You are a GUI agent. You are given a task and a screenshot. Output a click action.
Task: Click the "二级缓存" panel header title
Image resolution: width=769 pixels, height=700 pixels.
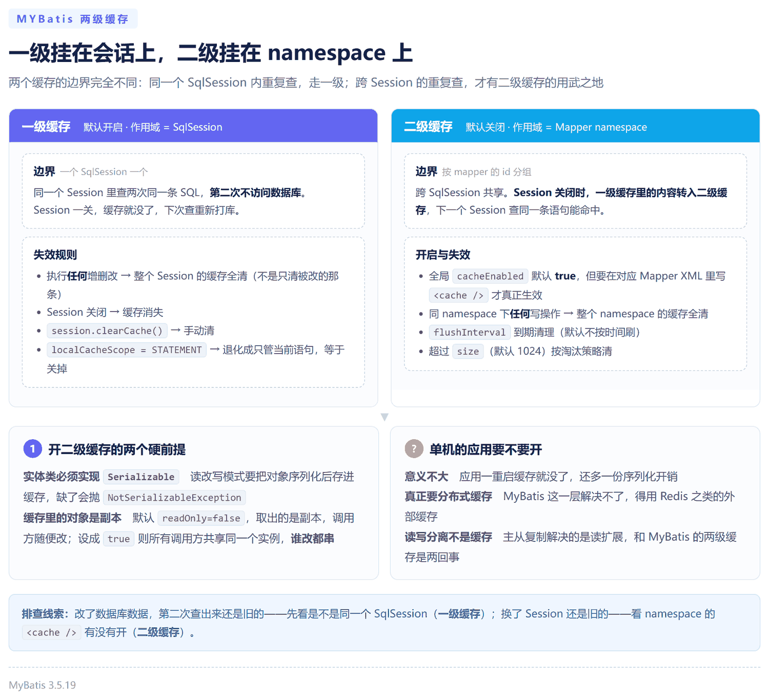pyautogui.click(x=428, y=127)
